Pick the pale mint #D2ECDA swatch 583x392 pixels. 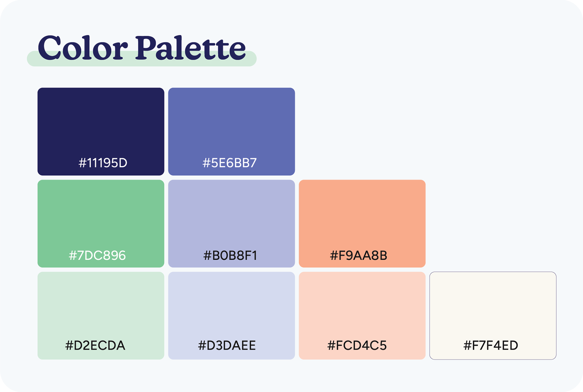(101, 316)
